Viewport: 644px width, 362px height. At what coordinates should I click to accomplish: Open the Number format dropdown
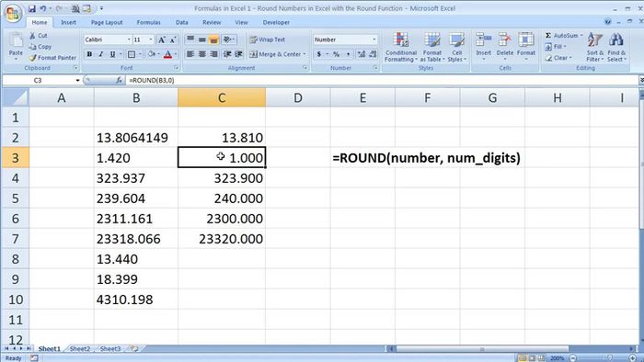point(374,40)
